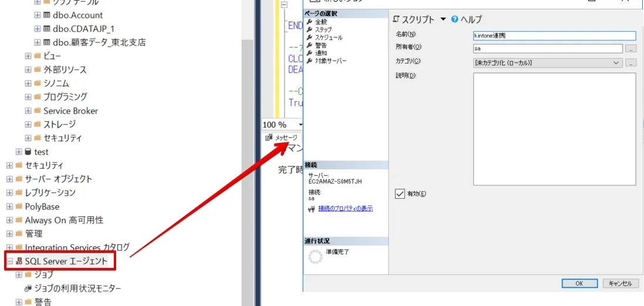
Task: Expand the ジョブ folder node
Action: (19, 274)
